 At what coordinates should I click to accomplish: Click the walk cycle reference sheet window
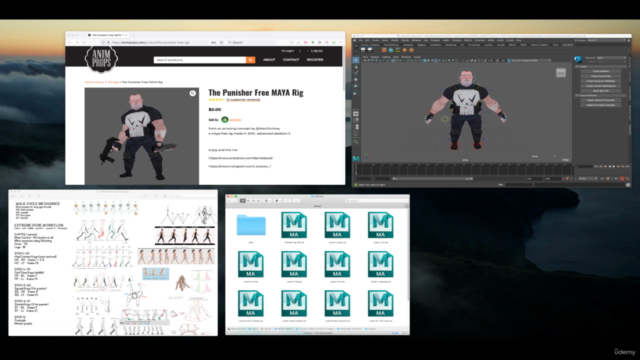click(113, 263)
